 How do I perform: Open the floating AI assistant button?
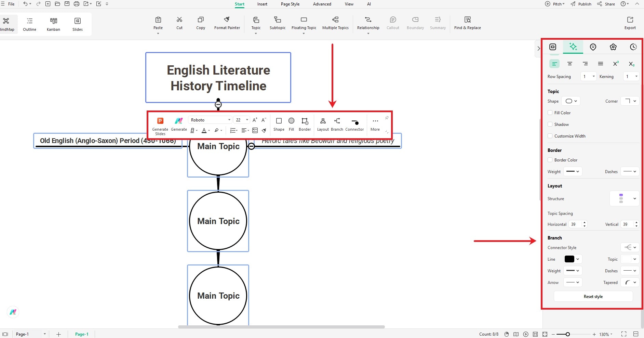click(13, 312)
